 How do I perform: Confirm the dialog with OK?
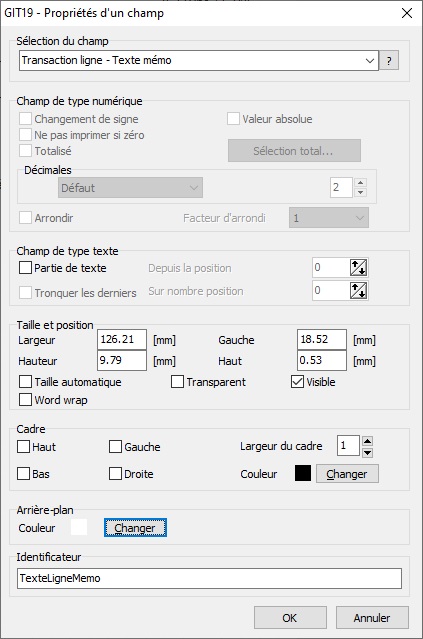290,618
